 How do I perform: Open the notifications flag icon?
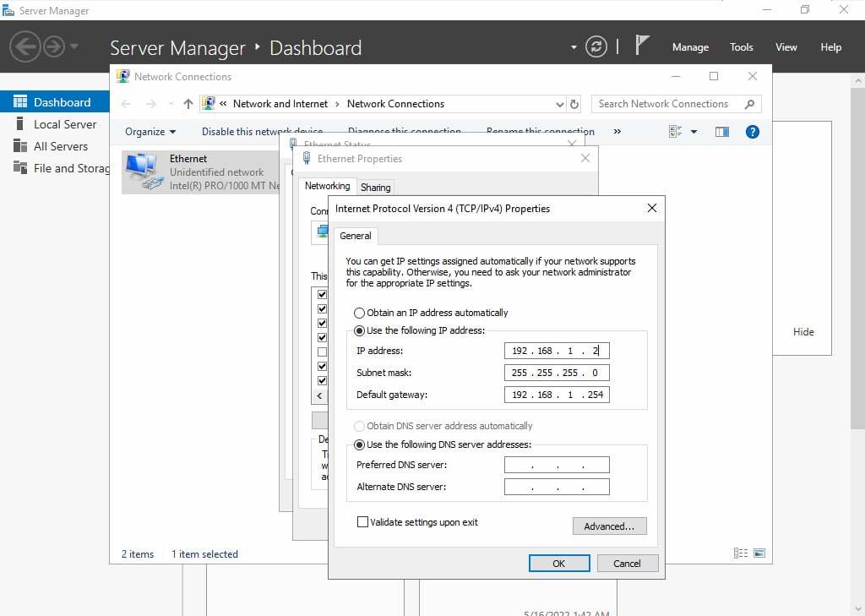pos(642,46)
